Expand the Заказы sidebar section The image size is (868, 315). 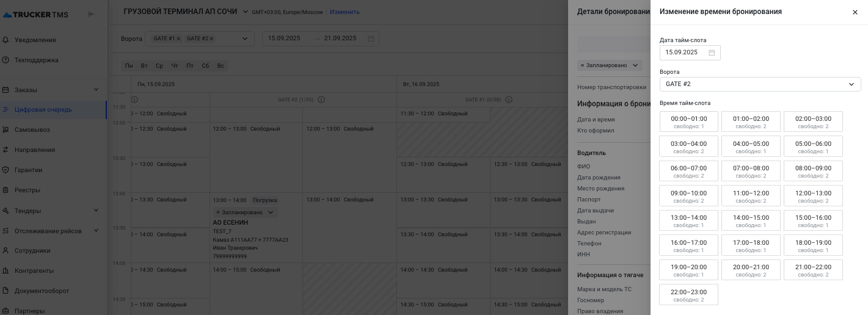point(96,90)
